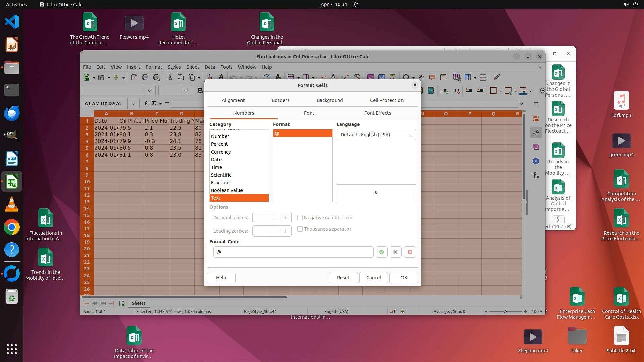Expand the font name dropdown arrow

(x=150, y=90)
